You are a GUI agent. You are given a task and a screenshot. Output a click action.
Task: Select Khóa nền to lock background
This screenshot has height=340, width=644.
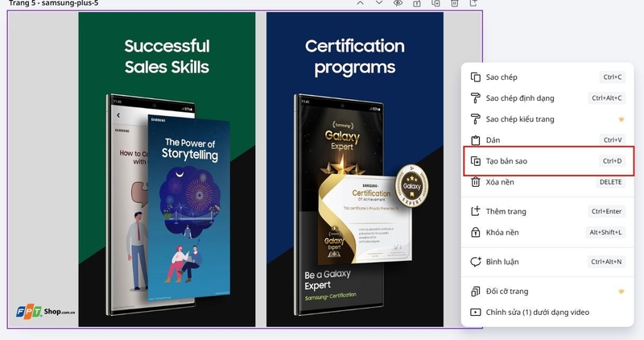[x=547, y=232]
